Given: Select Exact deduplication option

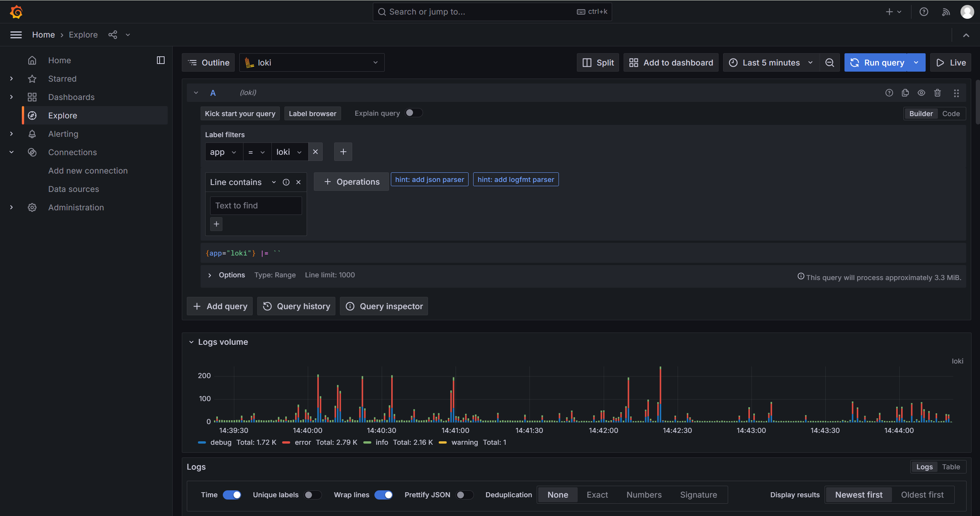Looking at the screenshot, I should click(597, 495).
